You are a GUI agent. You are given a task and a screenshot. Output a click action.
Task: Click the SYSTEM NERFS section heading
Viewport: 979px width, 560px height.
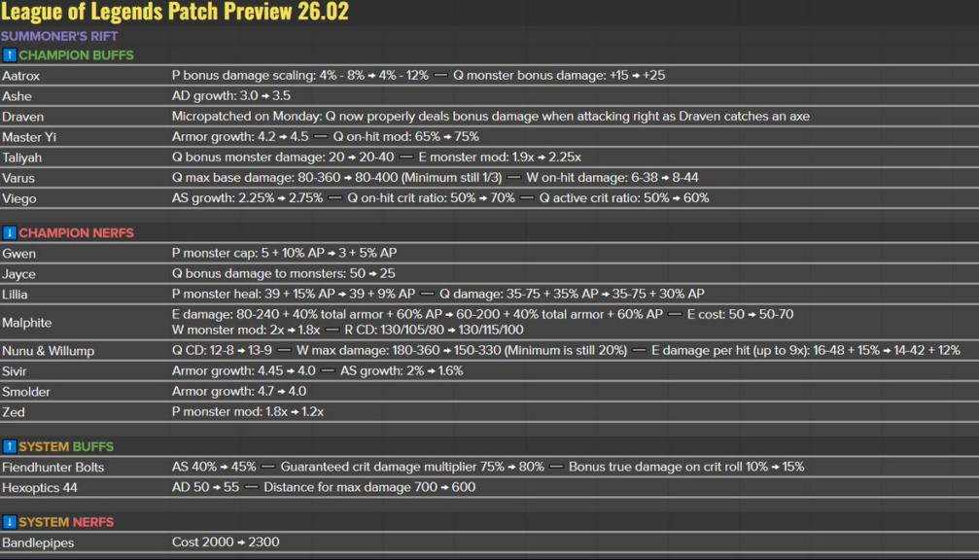pos(66,522)
